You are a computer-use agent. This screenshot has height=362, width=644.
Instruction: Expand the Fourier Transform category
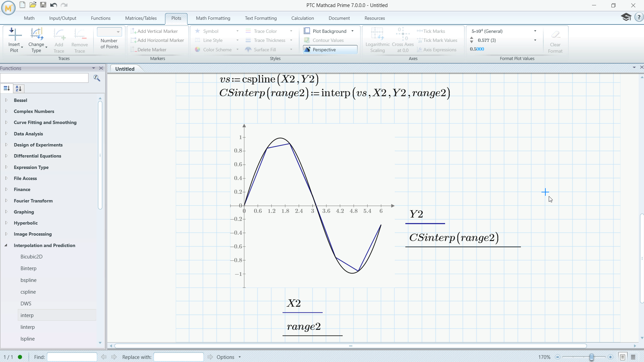[x=6, y=201]
